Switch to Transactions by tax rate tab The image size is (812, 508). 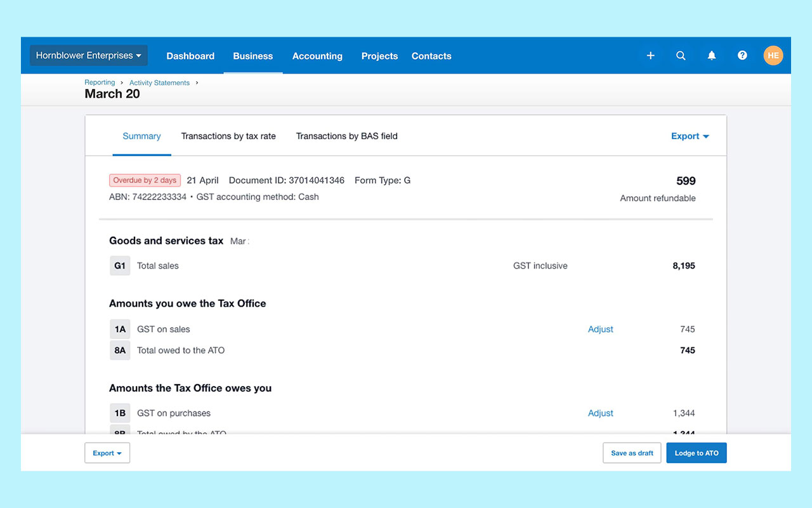click(x=228, y=136)
